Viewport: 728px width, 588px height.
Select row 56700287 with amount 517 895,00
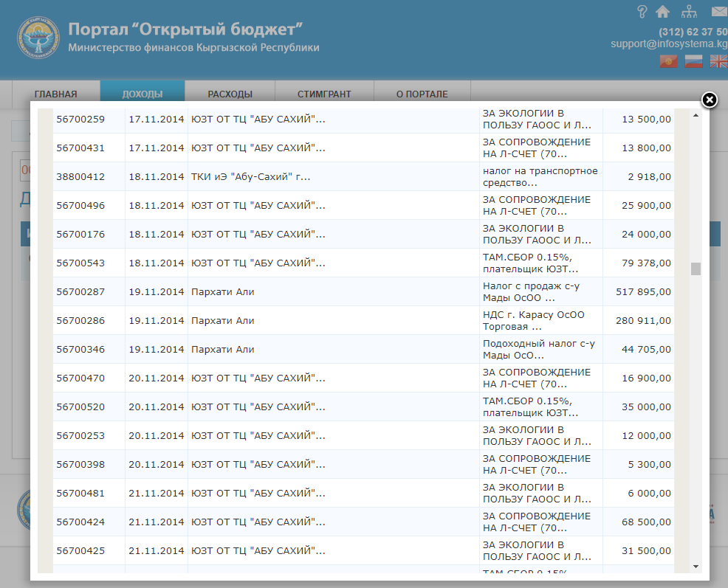(363, 292)
